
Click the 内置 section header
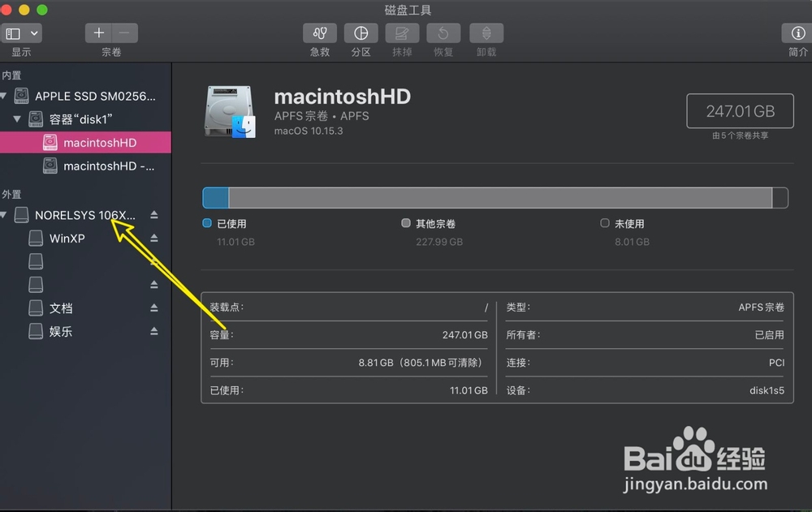11,75
